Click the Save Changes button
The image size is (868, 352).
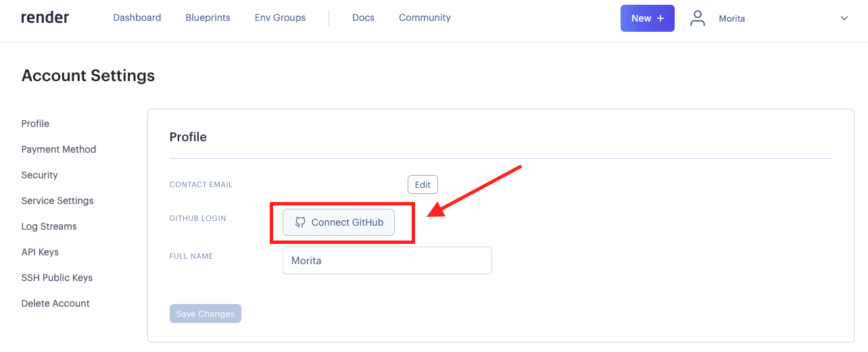point(205,313)
